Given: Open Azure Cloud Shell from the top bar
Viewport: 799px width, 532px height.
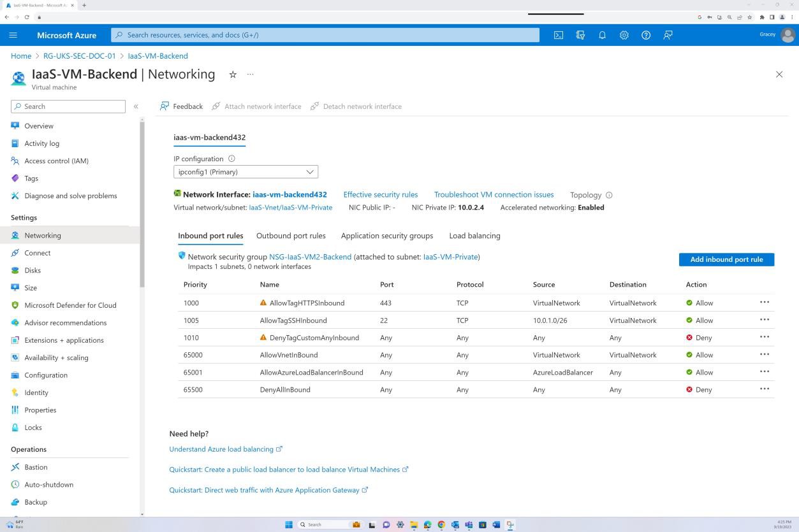Looking at the screenshot, I should [559, 35].
